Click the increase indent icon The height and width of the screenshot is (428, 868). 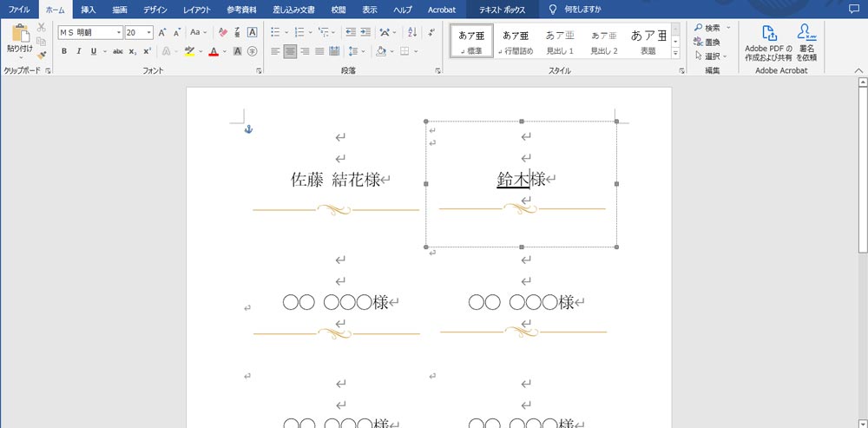pyautogui.click(x=367, y=32)
